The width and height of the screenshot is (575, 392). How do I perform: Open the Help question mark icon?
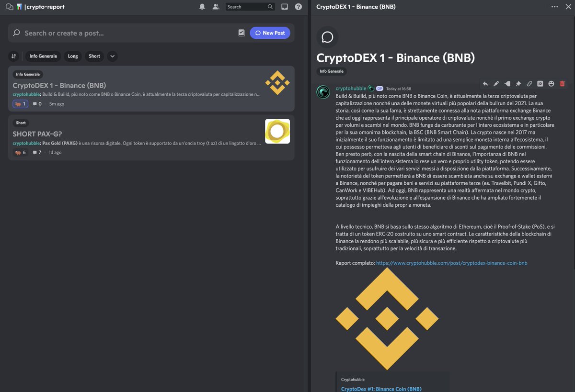pos(299,7)
